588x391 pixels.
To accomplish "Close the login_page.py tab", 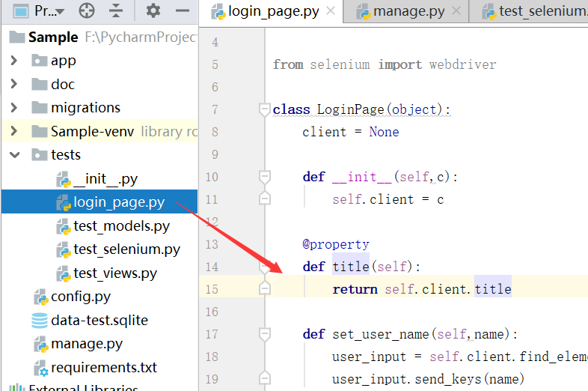I will [331, 11].
